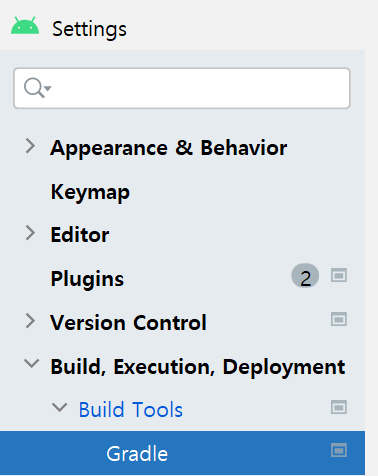Screen dimensions: 378x476
Task: Expand the Appearance & Behavior section
Action: [30, 146]
